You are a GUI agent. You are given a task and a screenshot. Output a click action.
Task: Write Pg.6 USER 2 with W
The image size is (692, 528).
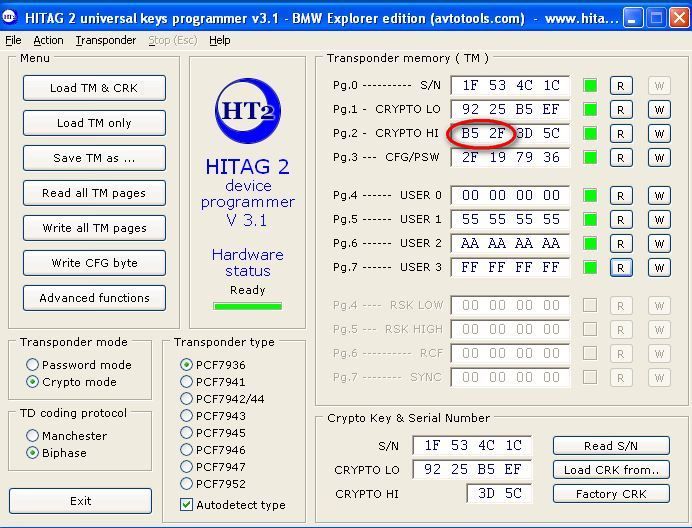click(659, 243)
